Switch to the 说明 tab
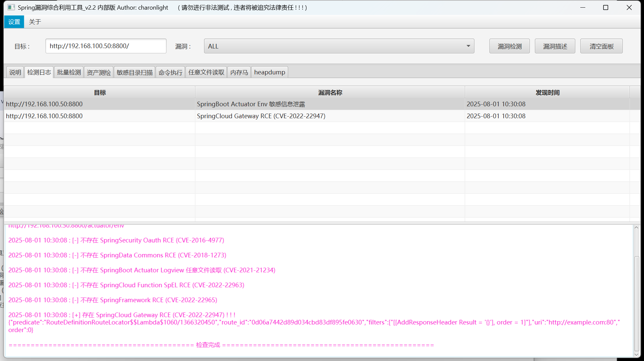 (x=15, y=72)
